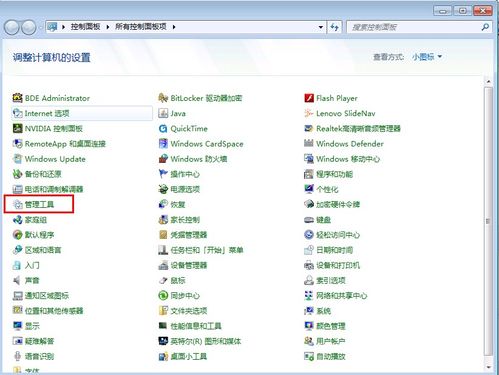Open 桌面小工具
The height and width of the screenshot is (375, 499).
tap(183, 356)
